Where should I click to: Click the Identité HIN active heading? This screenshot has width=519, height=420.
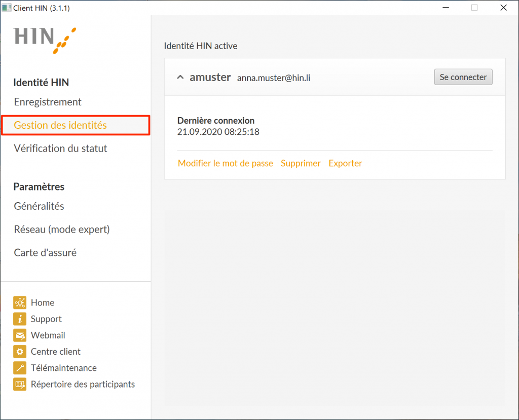coord(201,46)
